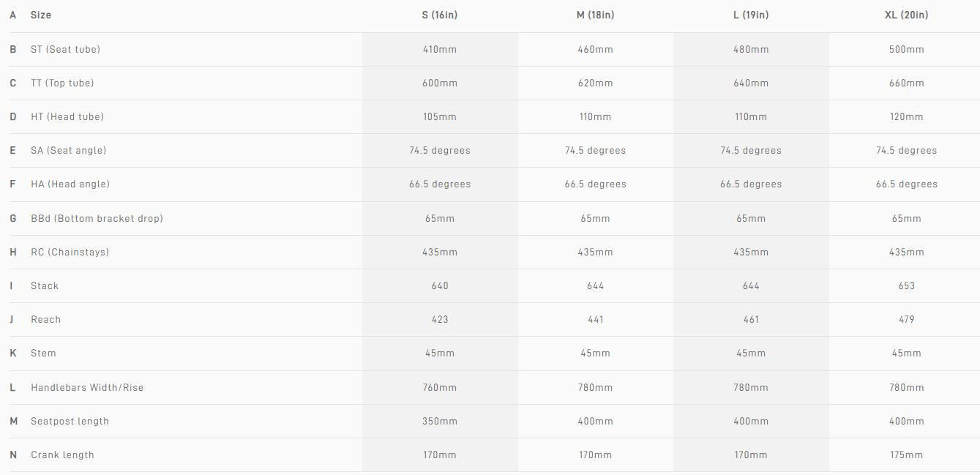980x475 pixels.
Task: Select the M (18in) column header
Action: [x=595, y=15]
